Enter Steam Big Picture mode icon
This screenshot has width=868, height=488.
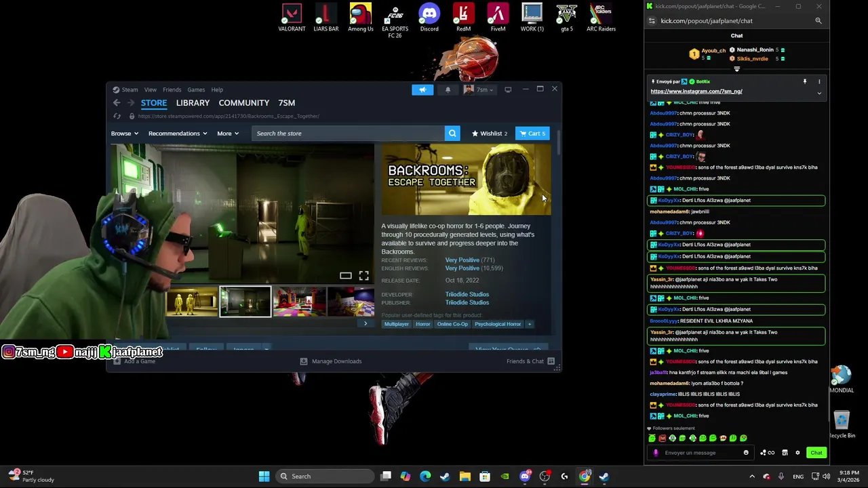click(x=508, y=89)
